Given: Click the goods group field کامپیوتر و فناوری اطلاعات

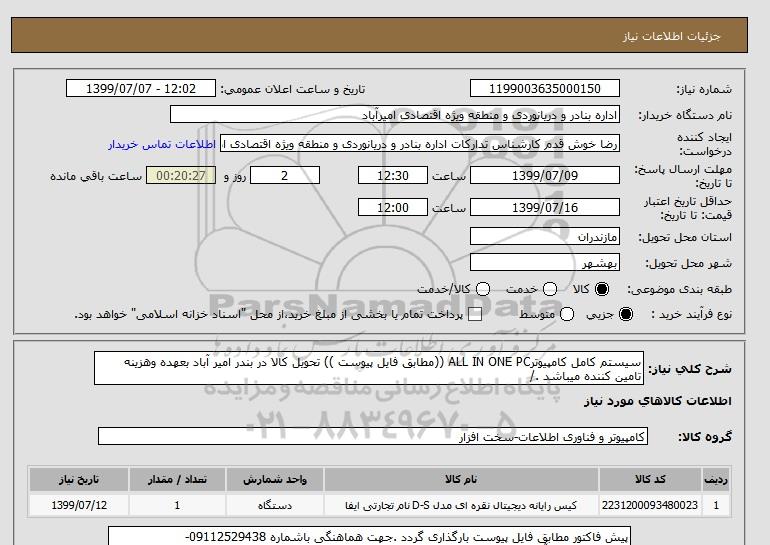Looking at the screenshot, I should click(373, 436).
